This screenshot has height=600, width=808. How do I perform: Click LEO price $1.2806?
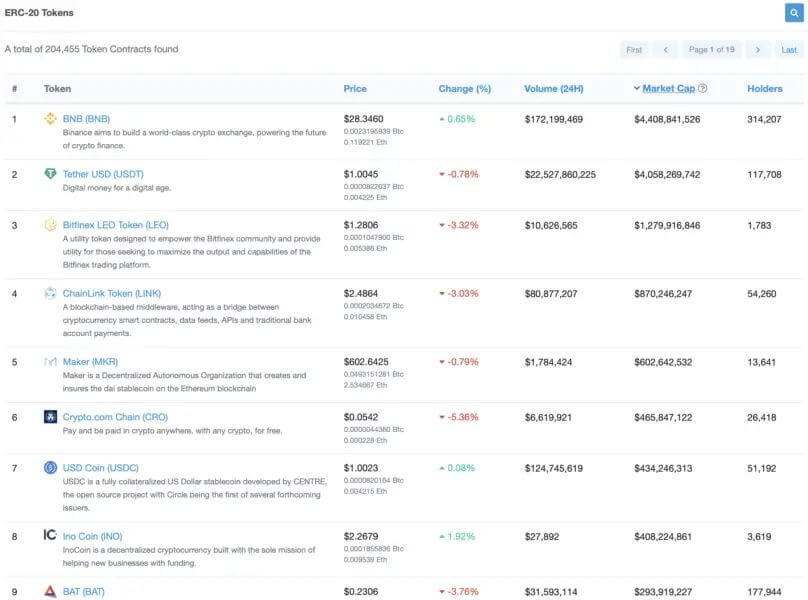point(361,225)
